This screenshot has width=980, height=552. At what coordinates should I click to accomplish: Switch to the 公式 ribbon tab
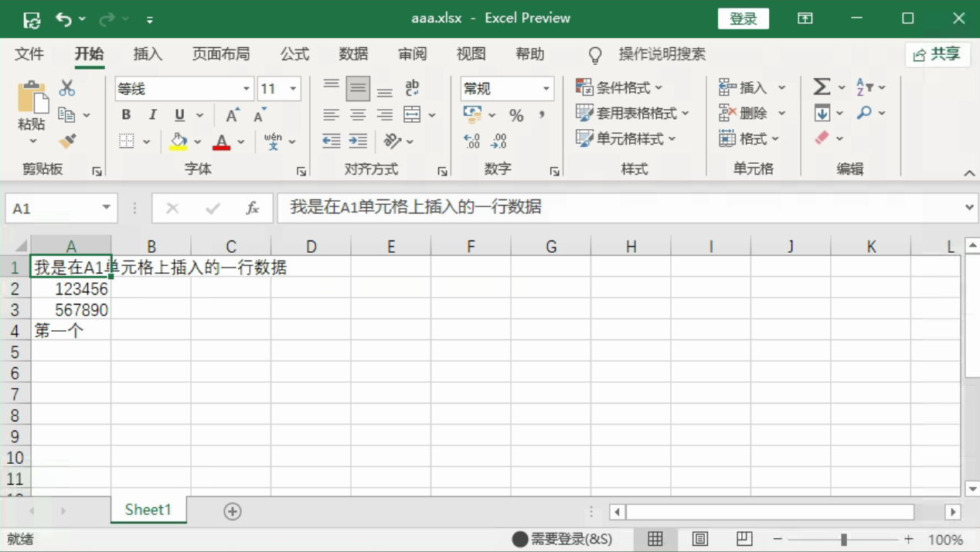[294, 54]
